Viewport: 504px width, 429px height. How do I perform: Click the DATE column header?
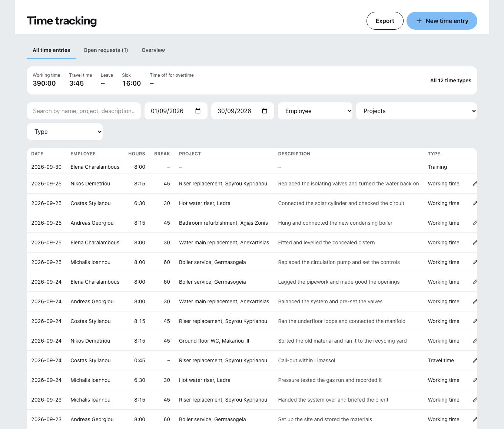[37, 154]
